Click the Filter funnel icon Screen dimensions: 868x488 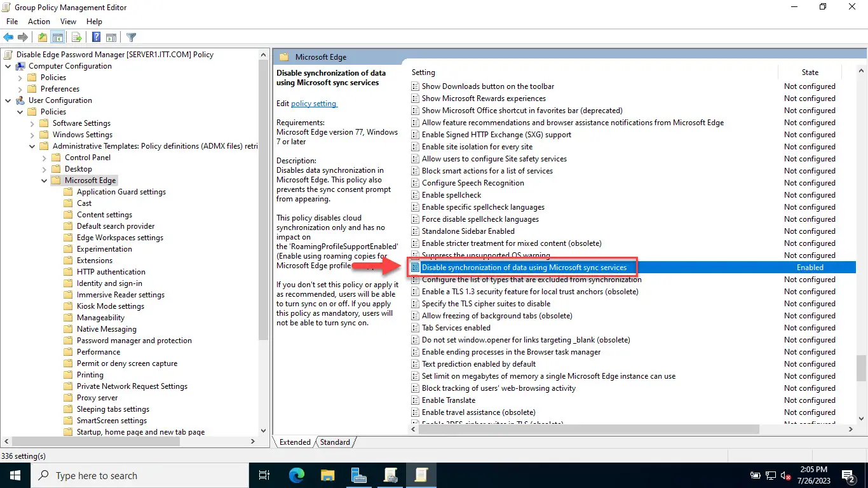click(131, 37)
